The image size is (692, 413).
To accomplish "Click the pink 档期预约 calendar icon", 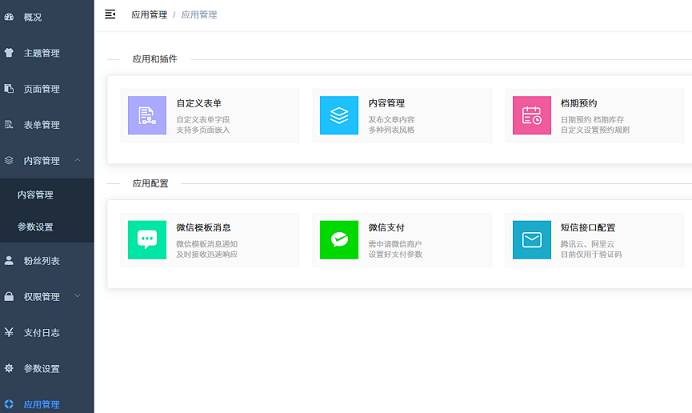I will (x=532, y=116).
